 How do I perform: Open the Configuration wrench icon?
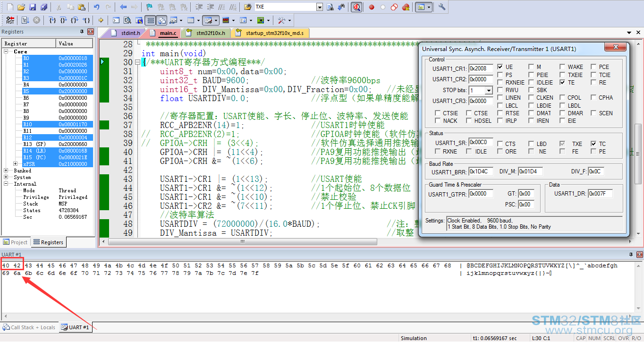point(442,7)
